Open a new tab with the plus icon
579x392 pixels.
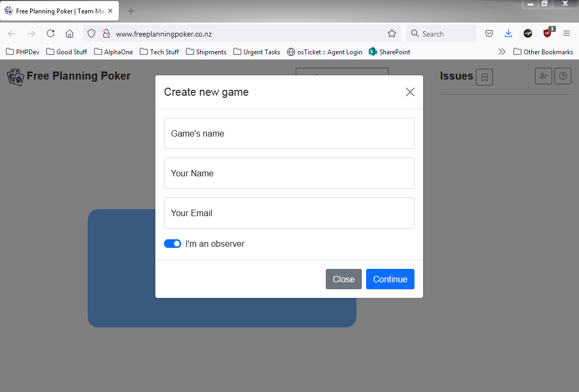click(x=131, y=11)
